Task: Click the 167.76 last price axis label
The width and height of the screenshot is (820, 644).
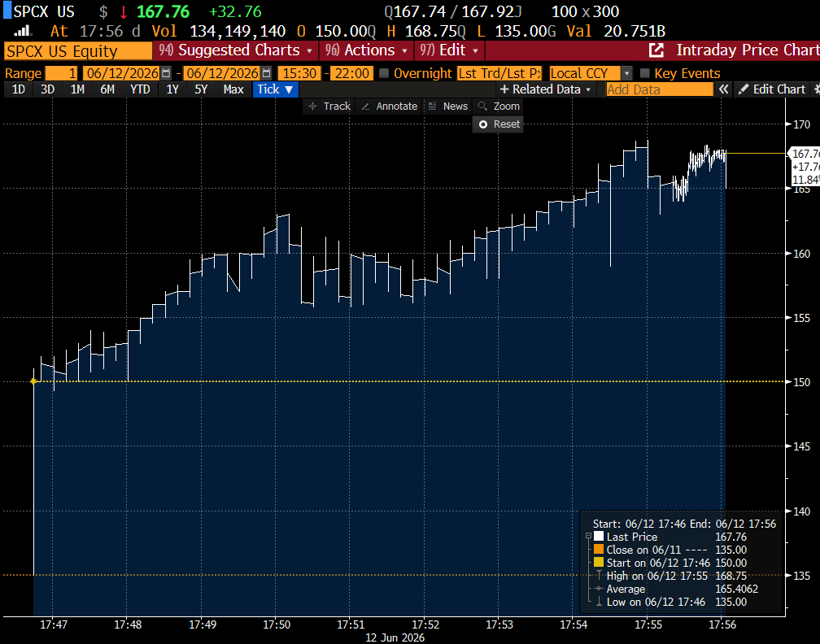Action: click(806, 154)
